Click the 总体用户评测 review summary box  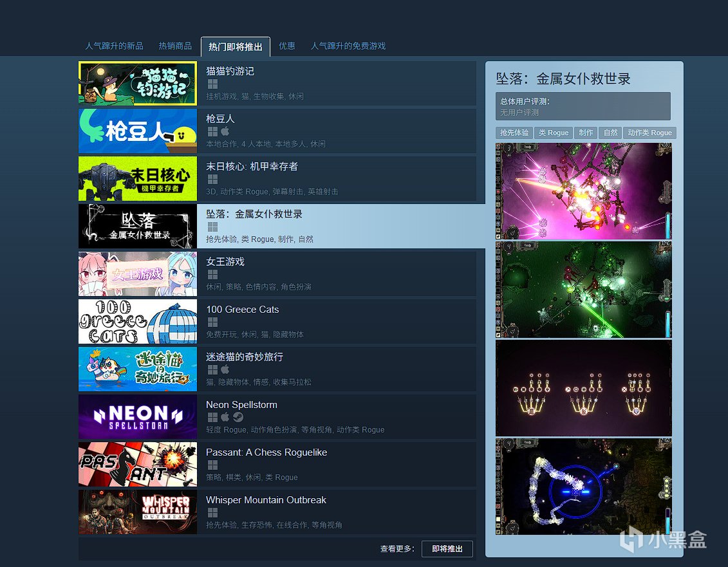tap(583, 106)
